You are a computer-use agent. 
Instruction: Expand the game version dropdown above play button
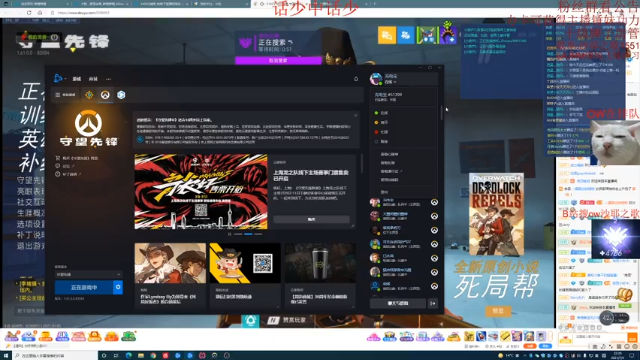pyautogui.click(x=88, y=274)
